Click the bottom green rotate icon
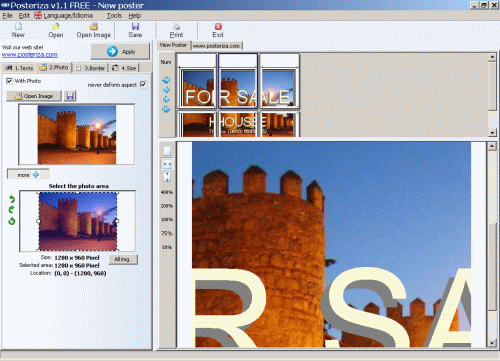500x361 pixels. [x=12, y=221]
